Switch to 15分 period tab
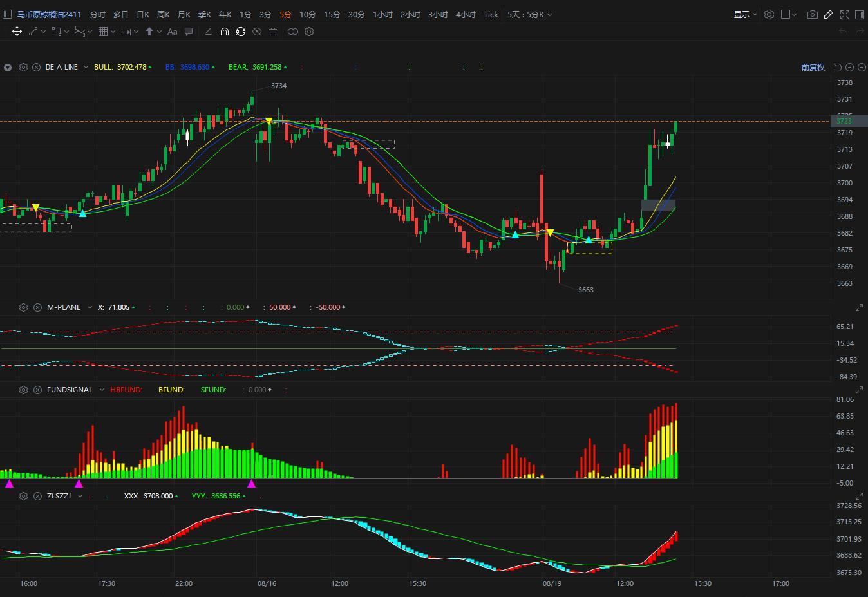This screenshot has width=868, height=597. (x=332, y=14)
